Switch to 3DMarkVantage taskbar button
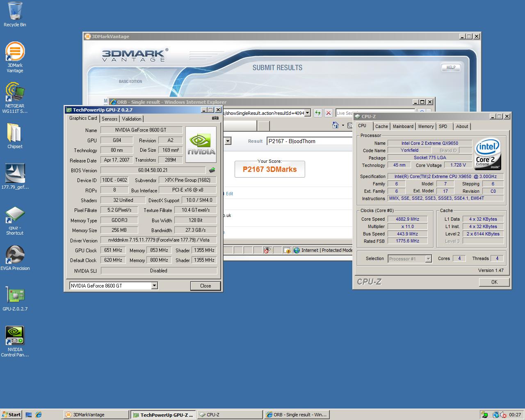525x420 pixels. 96,415
